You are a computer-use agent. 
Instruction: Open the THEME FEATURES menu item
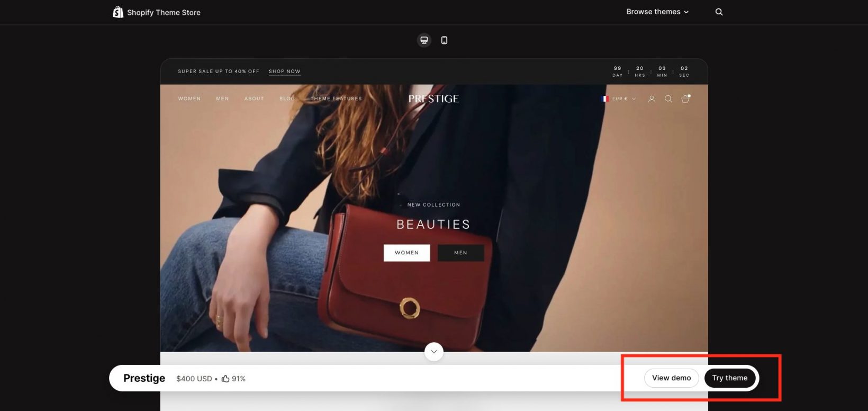(336, 99)
